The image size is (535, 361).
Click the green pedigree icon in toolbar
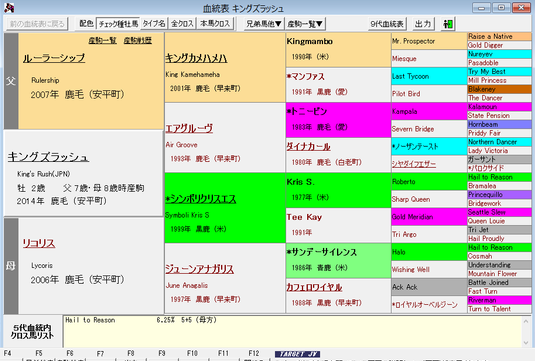pos(448,24)
